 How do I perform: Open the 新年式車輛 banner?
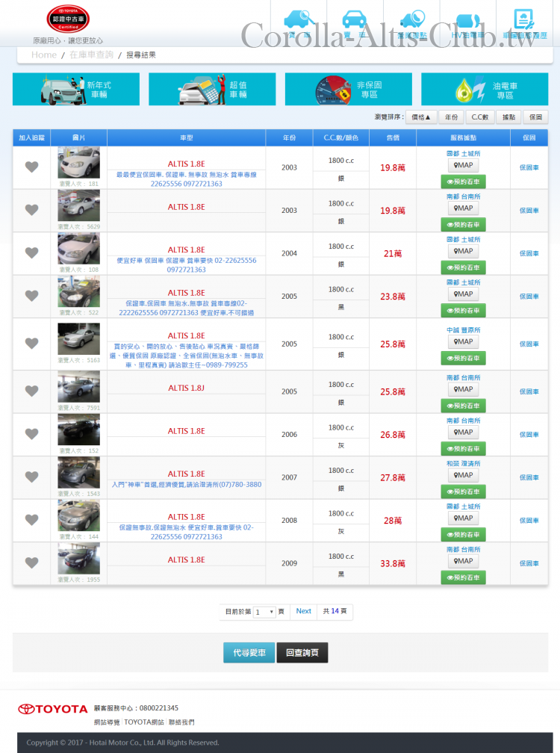(76, 90)
